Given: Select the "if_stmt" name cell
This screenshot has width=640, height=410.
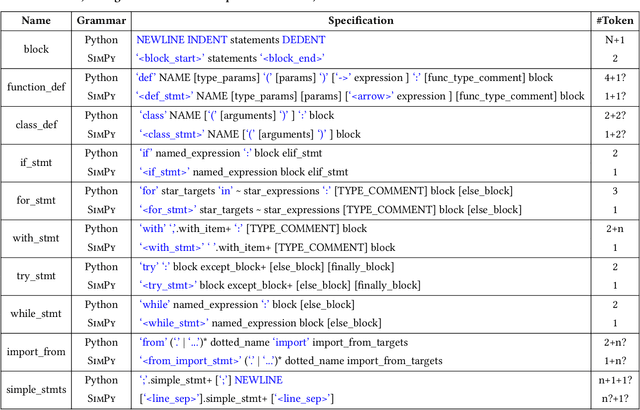Looking at the screenshot, I should click(x=35, y=162).
